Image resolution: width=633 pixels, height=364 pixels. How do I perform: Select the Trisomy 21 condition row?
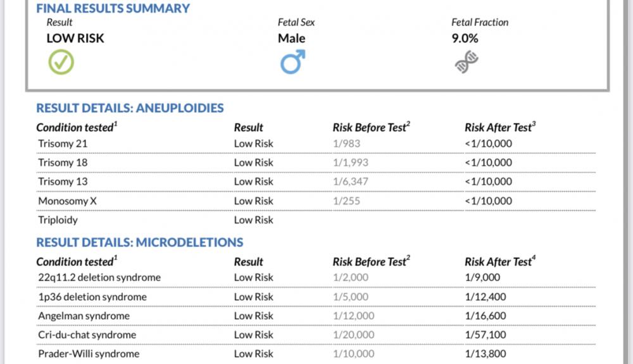click(x=316, y=144)
